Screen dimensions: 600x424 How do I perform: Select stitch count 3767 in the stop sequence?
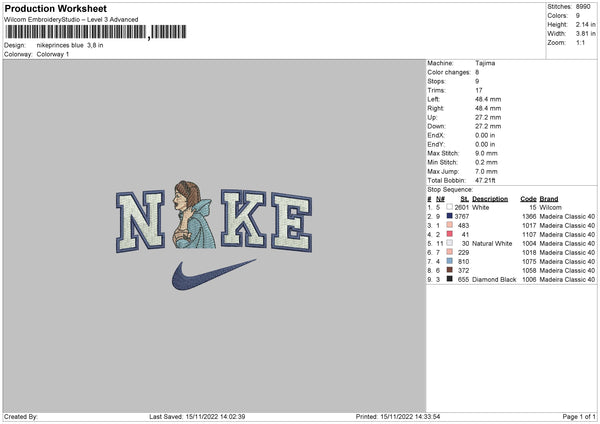click(462, 217)
